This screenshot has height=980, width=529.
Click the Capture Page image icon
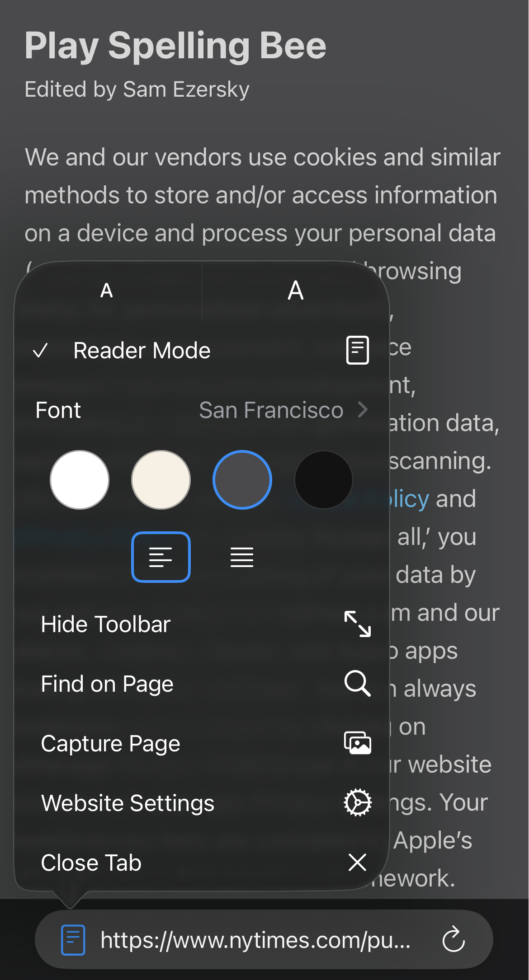click(357, 743)
